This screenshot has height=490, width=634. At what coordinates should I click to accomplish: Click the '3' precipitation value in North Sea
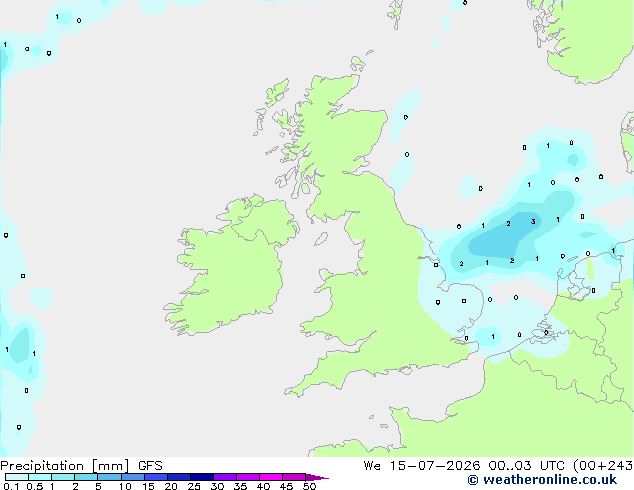(x=533, y=222)
